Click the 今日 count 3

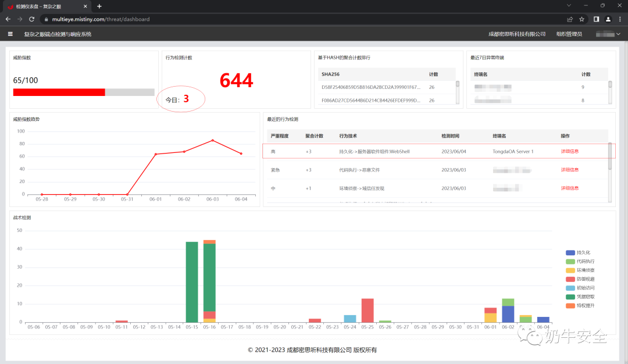186,98
